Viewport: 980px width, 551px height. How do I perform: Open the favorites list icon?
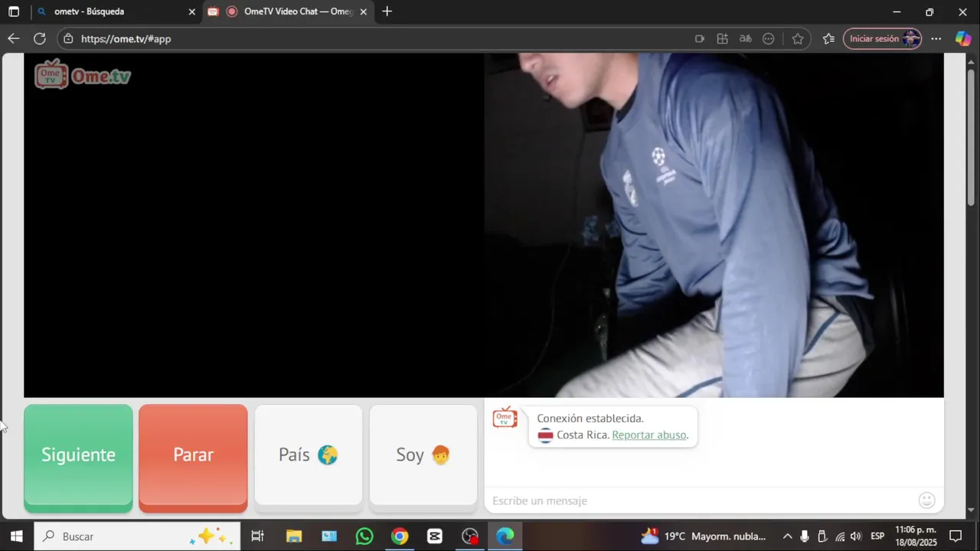click(828, 38)
